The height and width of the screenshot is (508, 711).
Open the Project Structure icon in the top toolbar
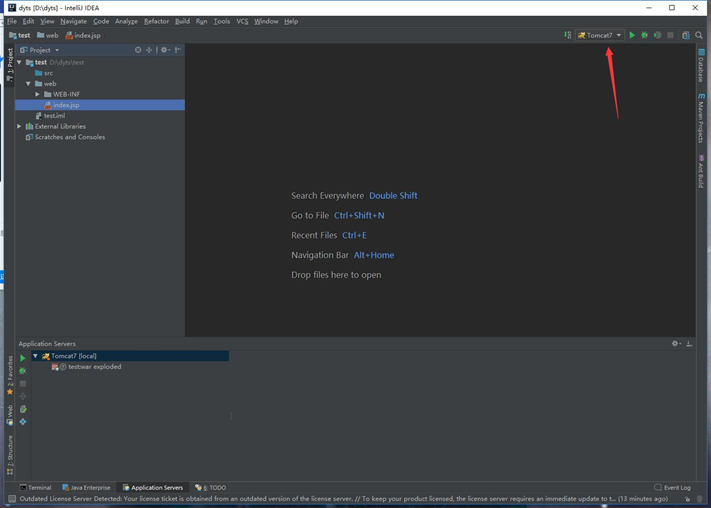(686, 35)
